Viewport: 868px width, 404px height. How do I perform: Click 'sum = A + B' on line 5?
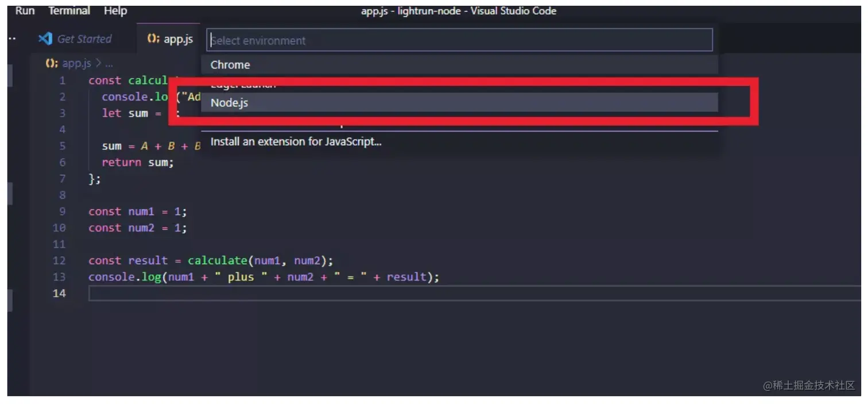138,146
